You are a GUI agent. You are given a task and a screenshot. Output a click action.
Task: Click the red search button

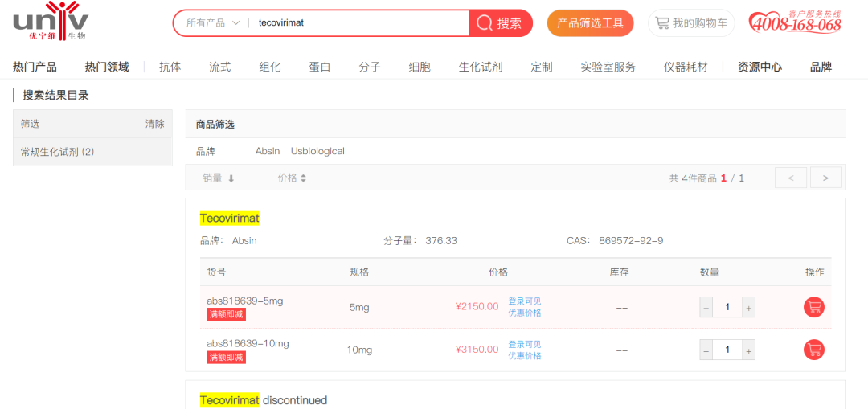500,23
